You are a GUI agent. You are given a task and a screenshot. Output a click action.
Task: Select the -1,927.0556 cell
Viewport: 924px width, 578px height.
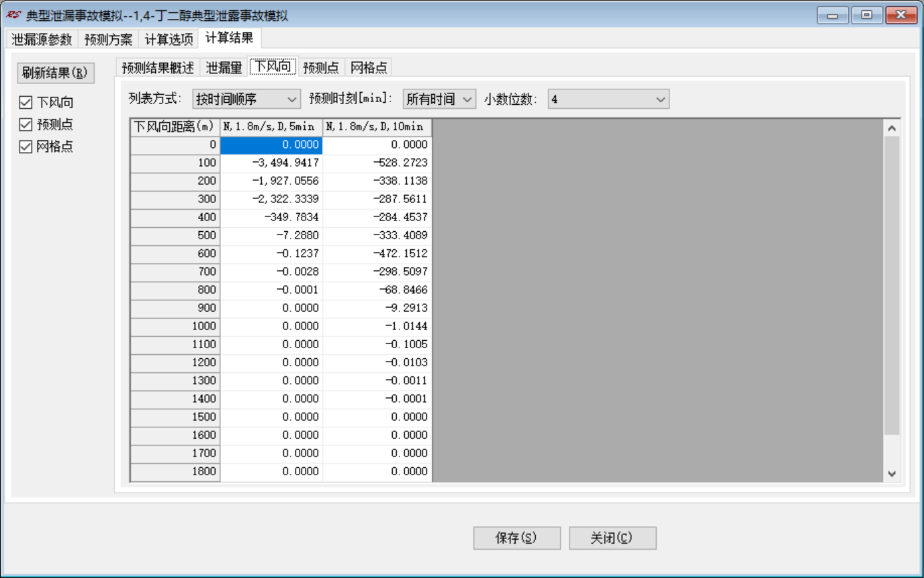click(x=271, y=181)
